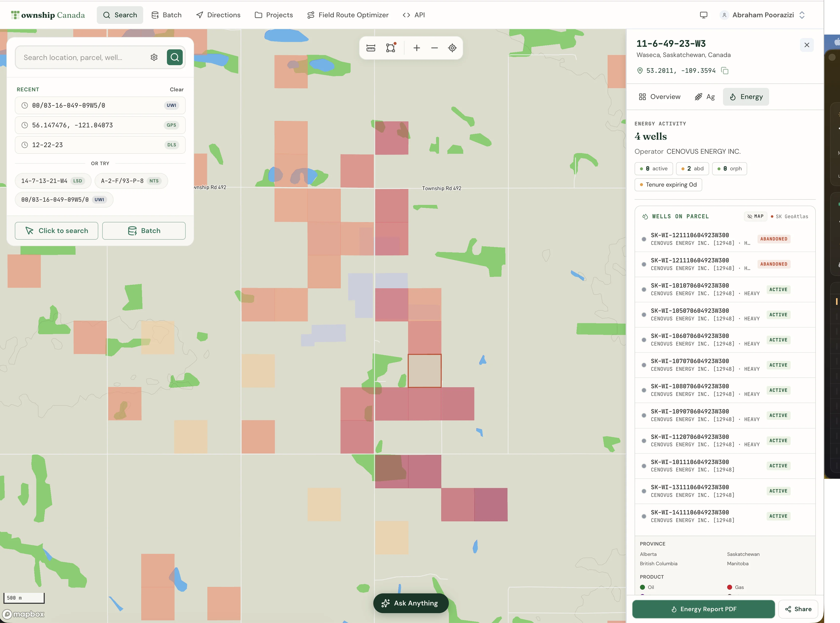The height and width of the screenshot is (623, 840).
Task: Toggle the Tenure expiring 0d chip
Action: point(668,185)
